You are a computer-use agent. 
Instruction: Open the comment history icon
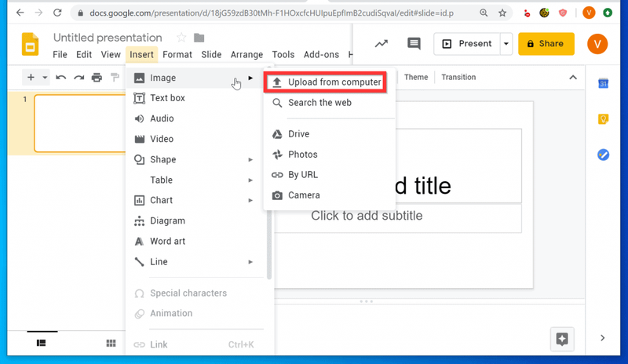click(414, 44)
